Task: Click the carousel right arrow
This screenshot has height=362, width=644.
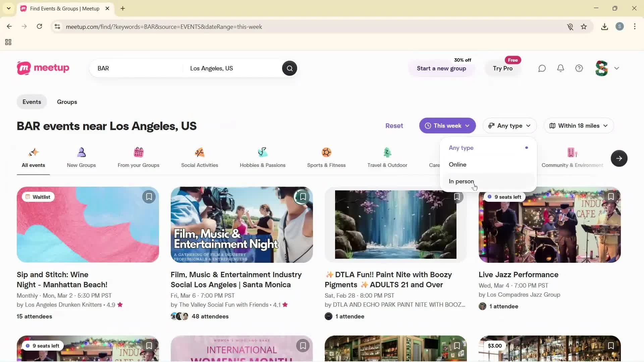Action: pos(619,158)
